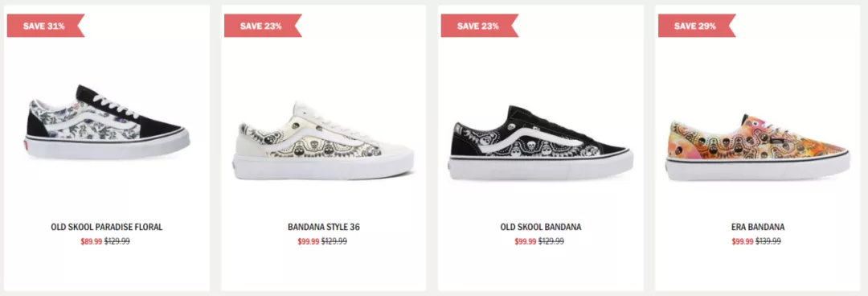Click the $89.99 sale price
This screenshot has height=296, width=868.
92,241
